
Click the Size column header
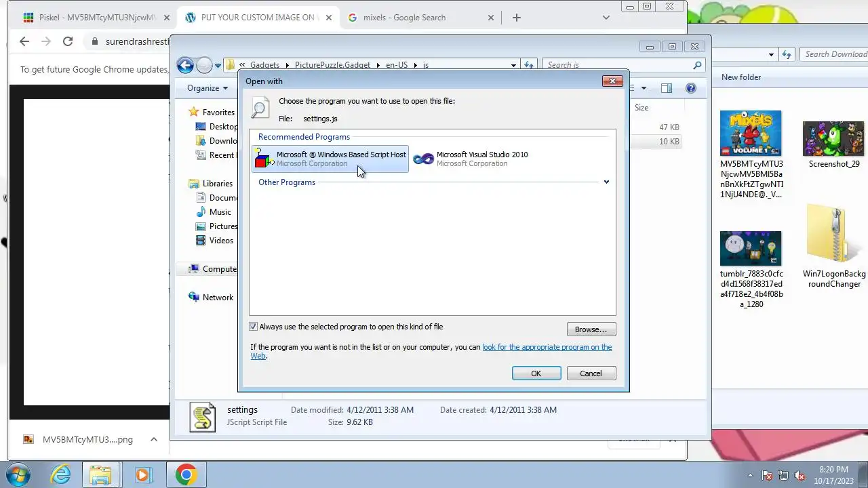[x=642, y=108]
